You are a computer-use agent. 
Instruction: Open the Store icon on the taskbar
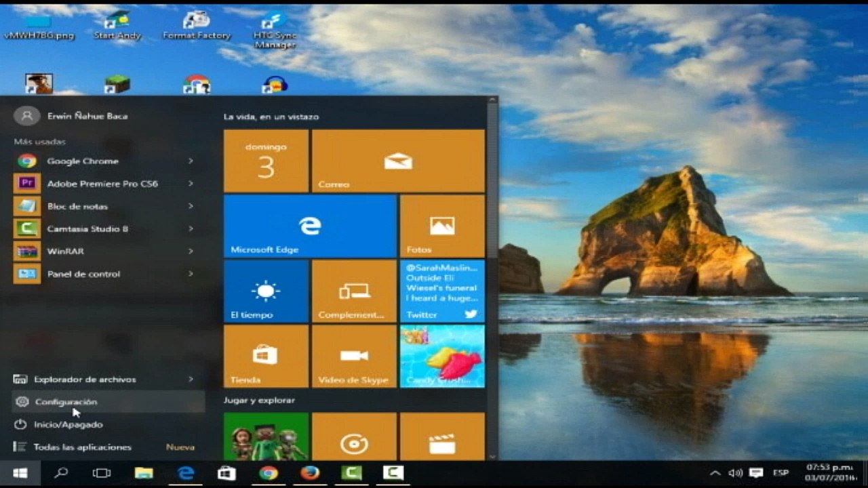[226, 473]
